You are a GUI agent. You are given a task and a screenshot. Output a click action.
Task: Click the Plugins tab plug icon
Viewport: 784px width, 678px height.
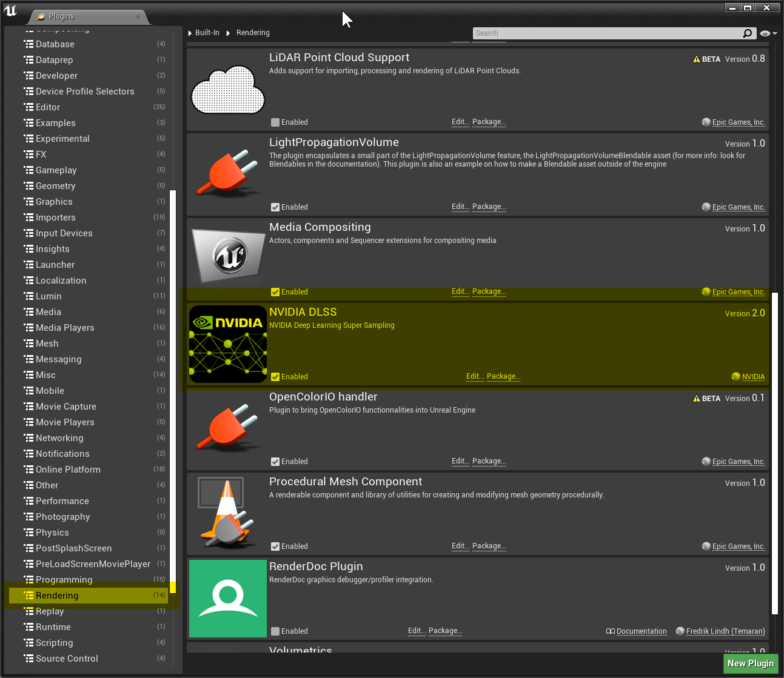tap(41, 16)
